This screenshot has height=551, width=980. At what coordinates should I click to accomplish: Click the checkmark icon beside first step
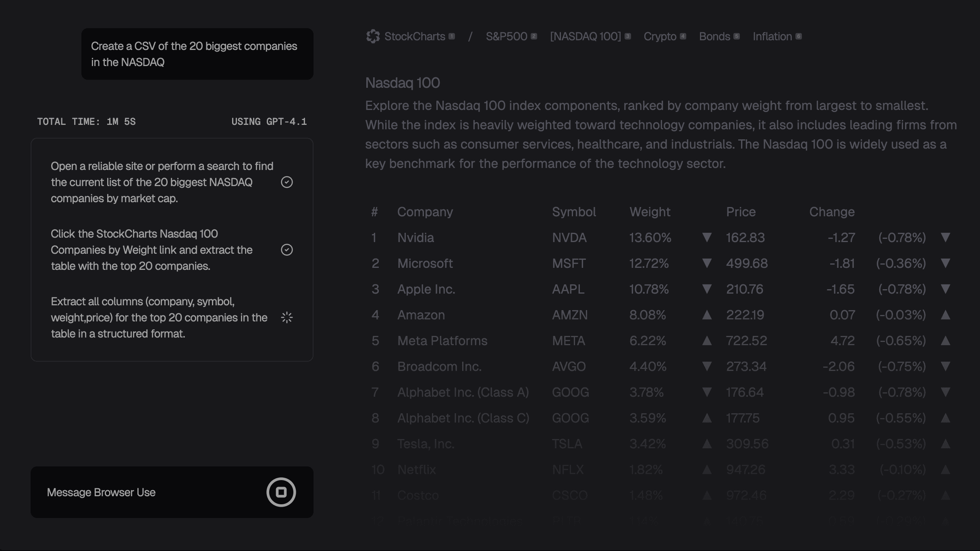click(x=287, y=182)
